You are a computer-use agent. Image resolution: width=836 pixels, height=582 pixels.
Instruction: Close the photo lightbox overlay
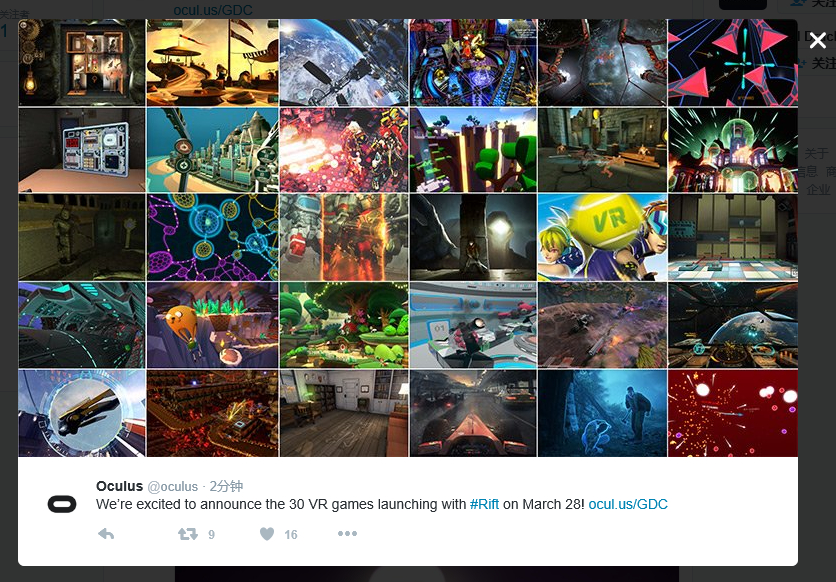click(x=817, y=39)
